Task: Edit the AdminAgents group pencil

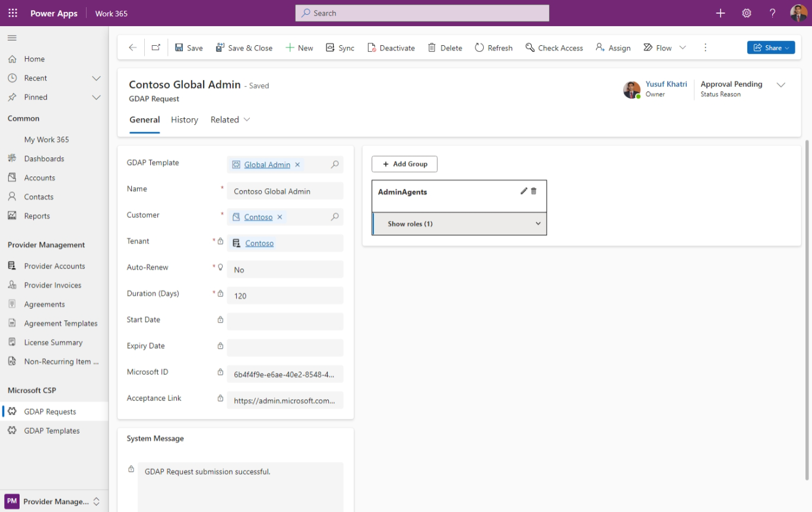Action: [x=524, y=191]
